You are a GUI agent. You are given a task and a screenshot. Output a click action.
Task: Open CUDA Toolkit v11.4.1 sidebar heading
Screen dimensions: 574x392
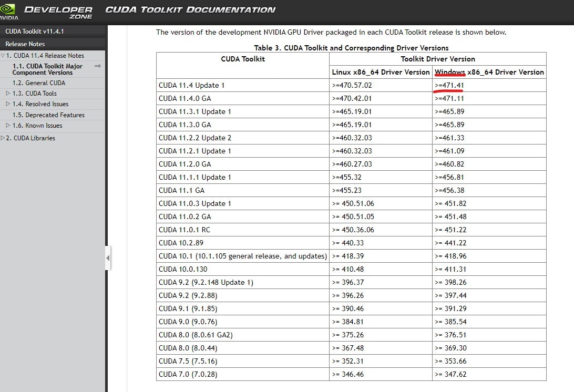[35, 32]
